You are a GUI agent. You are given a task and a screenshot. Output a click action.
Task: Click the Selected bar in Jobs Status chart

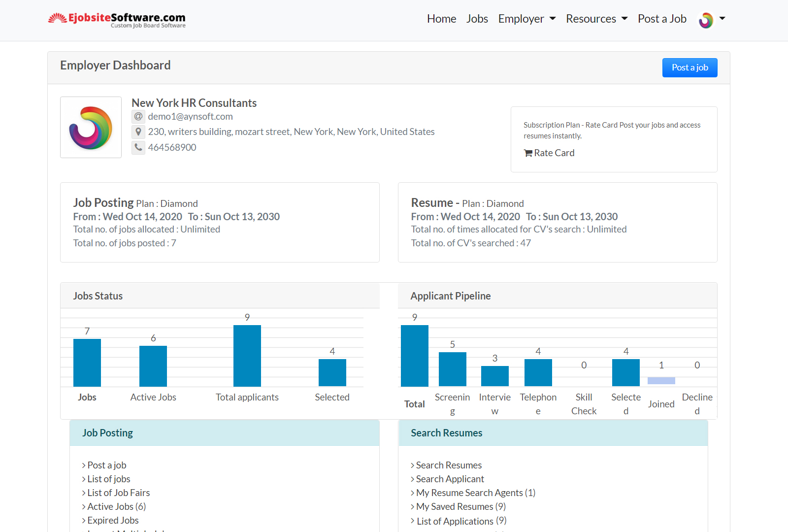tap(332, 373)
